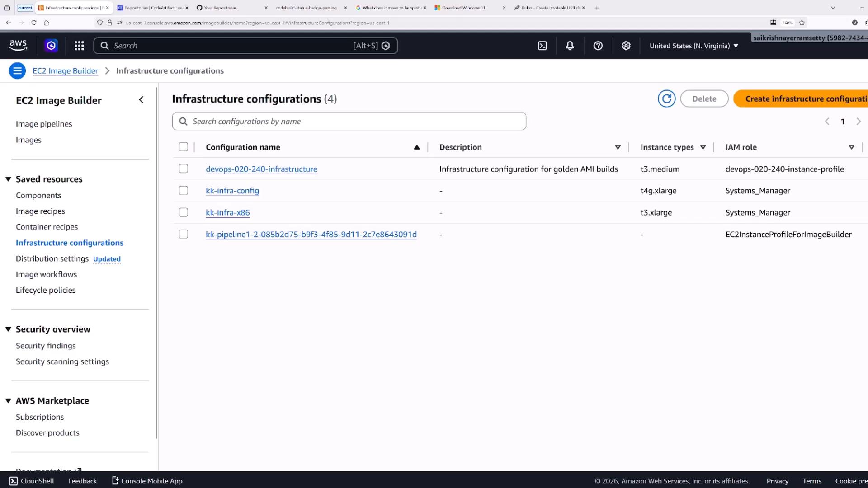Collapse the AWS Marketplace section

(8, 400)
